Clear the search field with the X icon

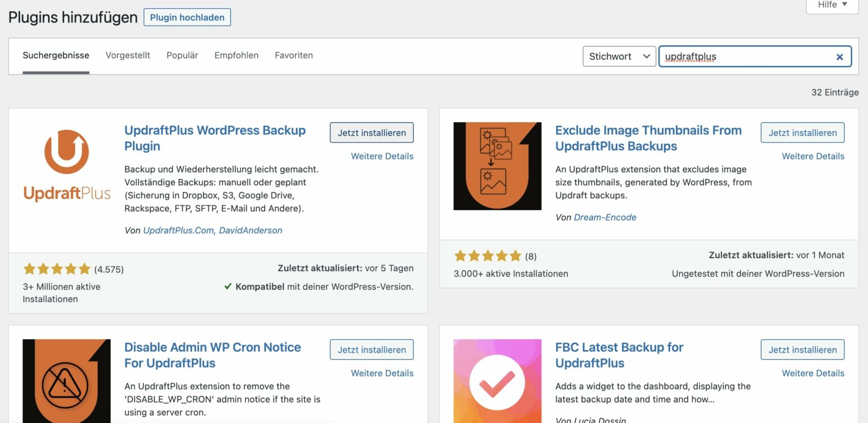click(840, 56)
